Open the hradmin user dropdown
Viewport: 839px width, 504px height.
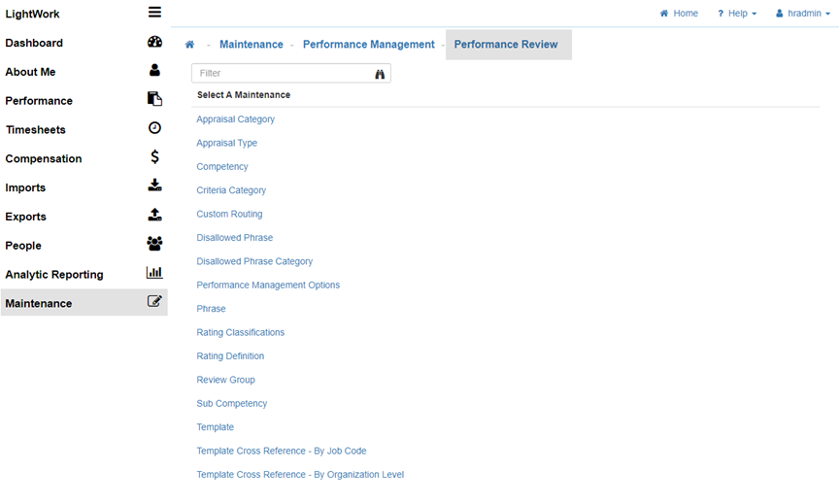tap(803, 14)
